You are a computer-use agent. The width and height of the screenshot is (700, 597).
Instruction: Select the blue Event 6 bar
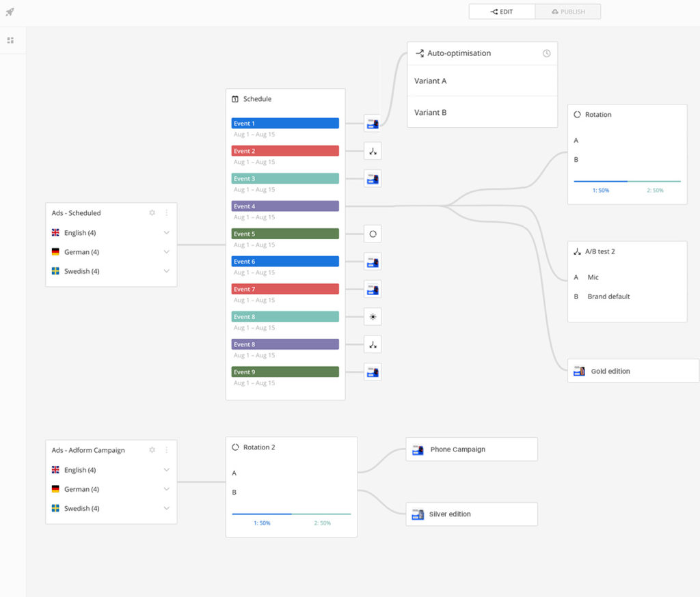click(x=285, y=262)
